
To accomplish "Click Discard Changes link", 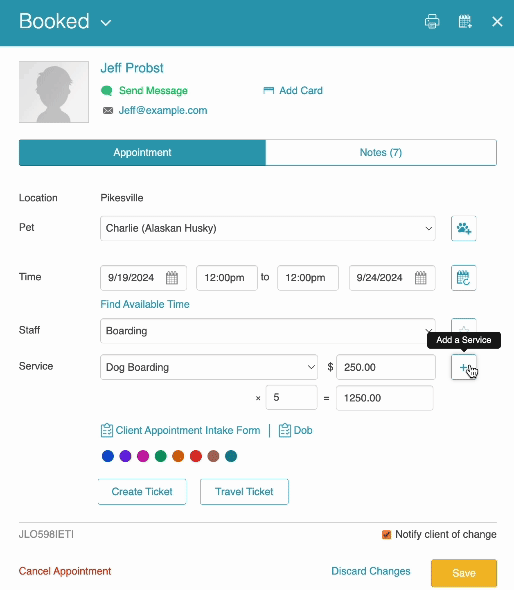I will coord(371,571).
